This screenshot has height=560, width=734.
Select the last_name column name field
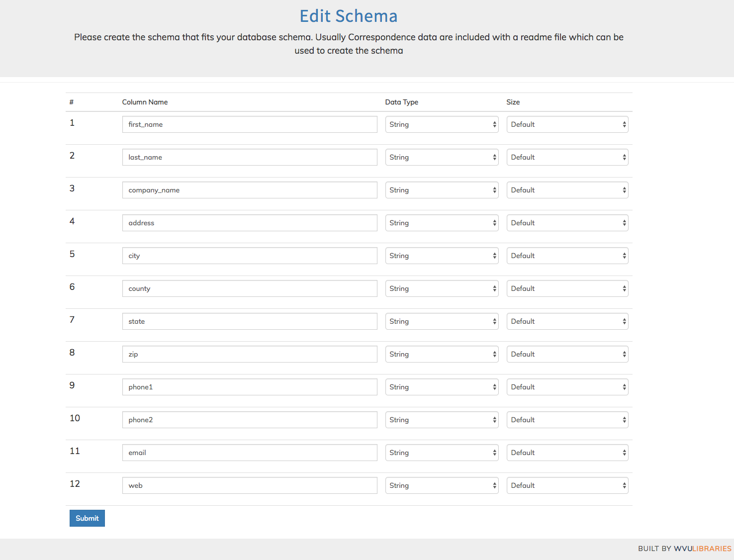click(x=249, y=157)
